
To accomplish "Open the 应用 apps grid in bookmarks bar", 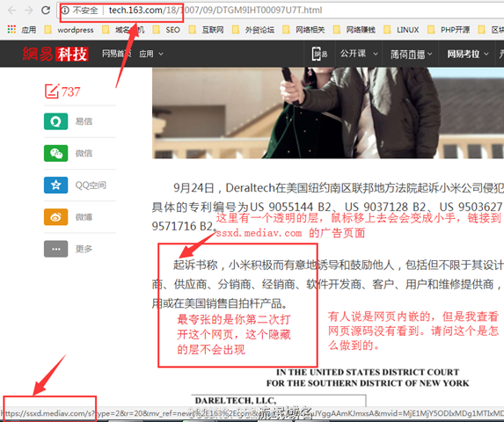I will tap(11, 30).
